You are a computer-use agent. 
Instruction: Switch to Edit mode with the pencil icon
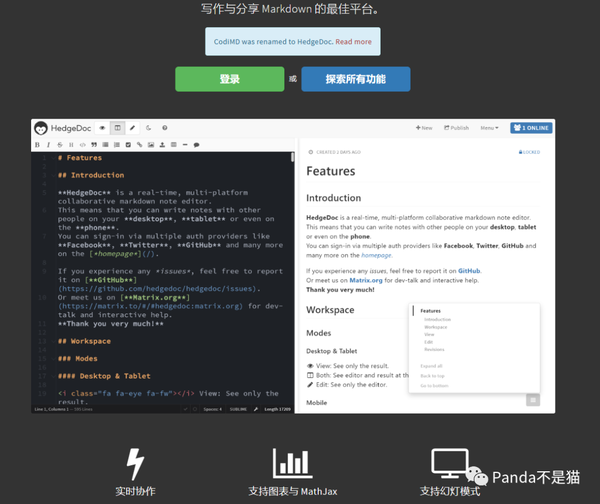point(132,128)
